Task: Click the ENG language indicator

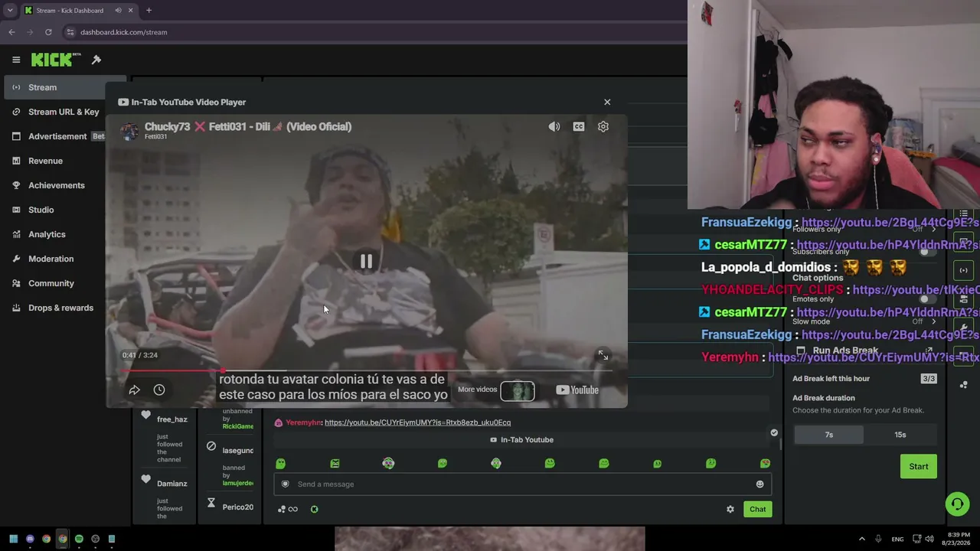Action: (x=897, y=539)
